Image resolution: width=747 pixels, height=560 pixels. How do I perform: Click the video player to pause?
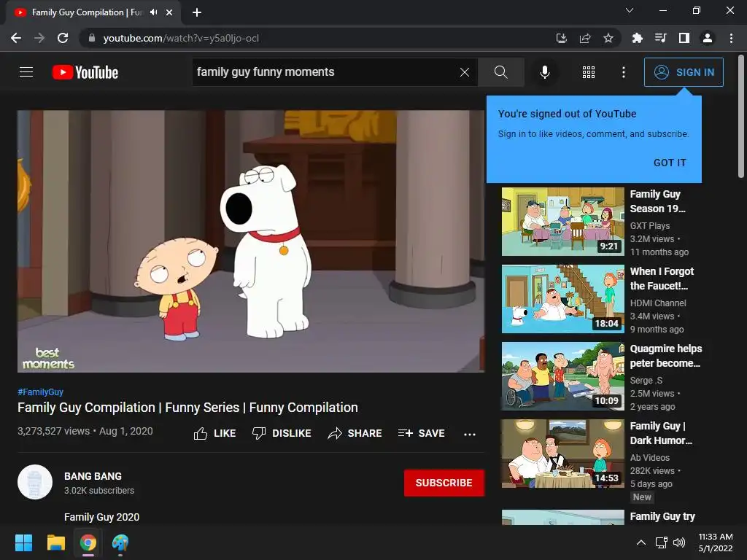(x=251, y=241)
